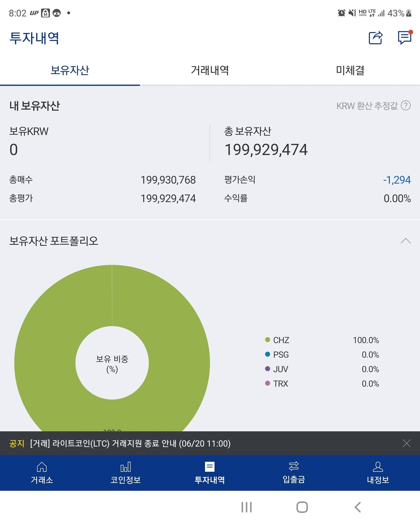The height and width of the screenshot is (525, 420).
Task: Select the CHZ legend color dot
Action: coord(267,340)
